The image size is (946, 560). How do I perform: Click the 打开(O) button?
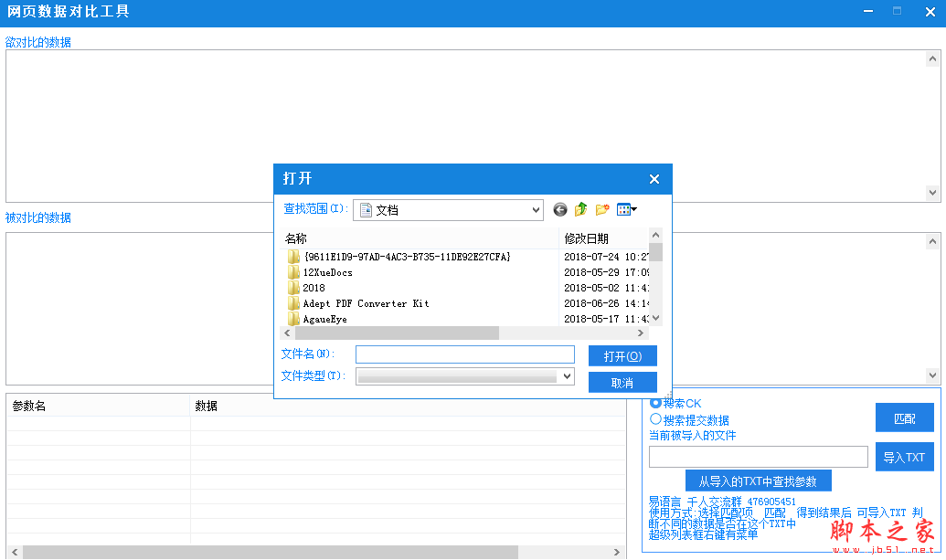[622, 356]
